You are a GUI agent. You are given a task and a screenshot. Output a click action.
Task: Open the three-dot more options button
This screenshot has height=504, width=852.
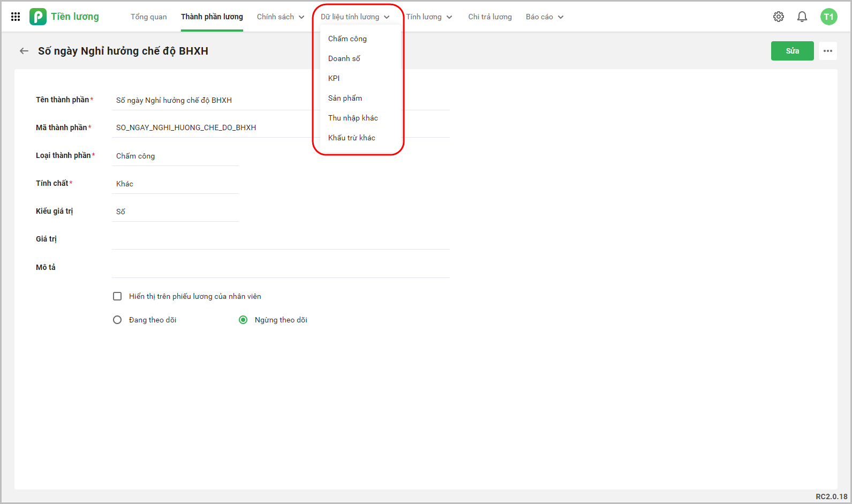[827, 51]
